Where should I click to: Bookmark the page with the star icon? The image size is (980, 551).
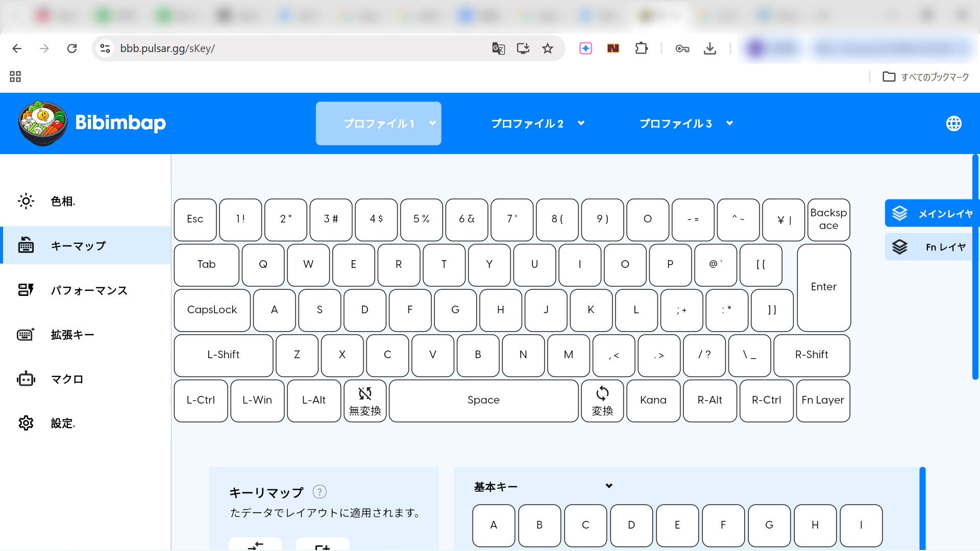coord(548,48)
